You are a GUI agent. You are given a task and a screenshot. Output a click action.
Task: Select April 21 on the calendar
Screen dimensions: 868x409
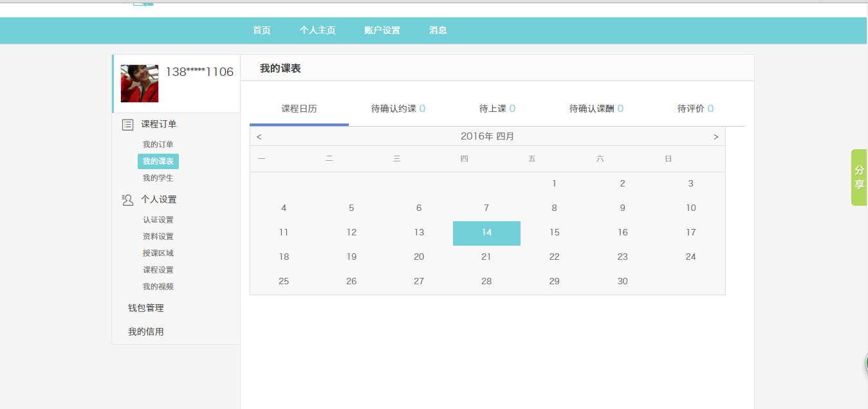coord(486,257)
